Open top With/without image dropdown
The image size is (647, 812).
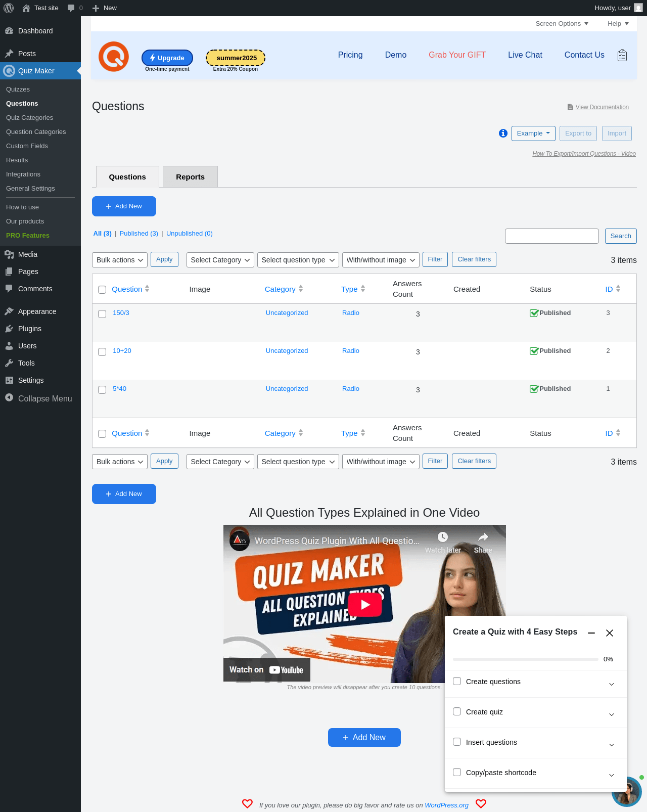[381, 260]
